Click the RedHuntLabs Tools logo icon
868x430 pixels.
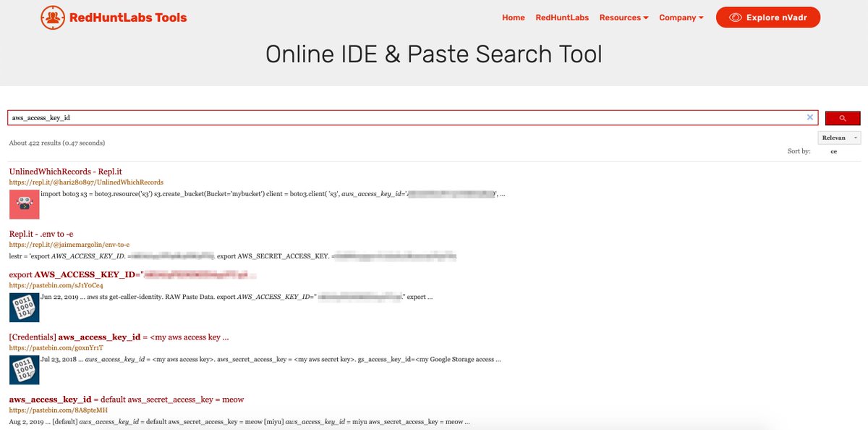pos(53,17)
